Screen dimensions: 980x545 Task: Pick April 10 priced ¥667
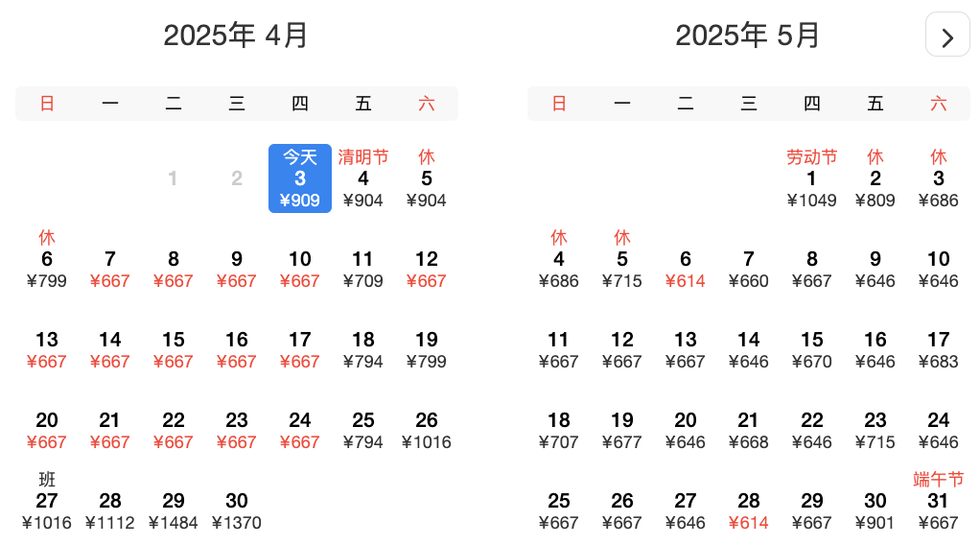pos(300,269)
